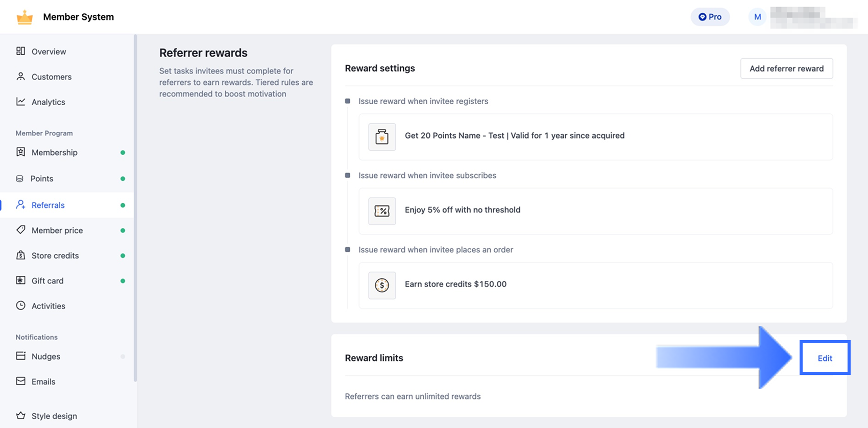Click the Add referrer reward button

click(x=786, y=68)
